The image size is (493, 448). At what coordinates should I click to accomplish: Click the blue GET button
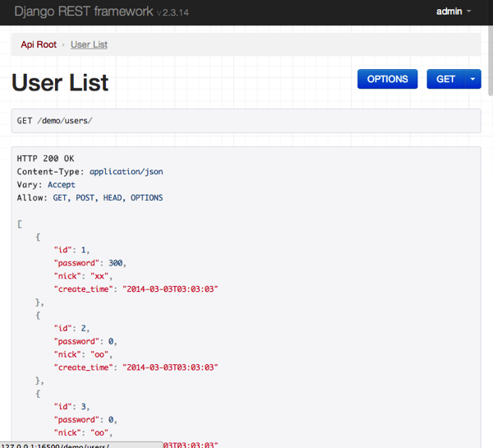[445, 79]
